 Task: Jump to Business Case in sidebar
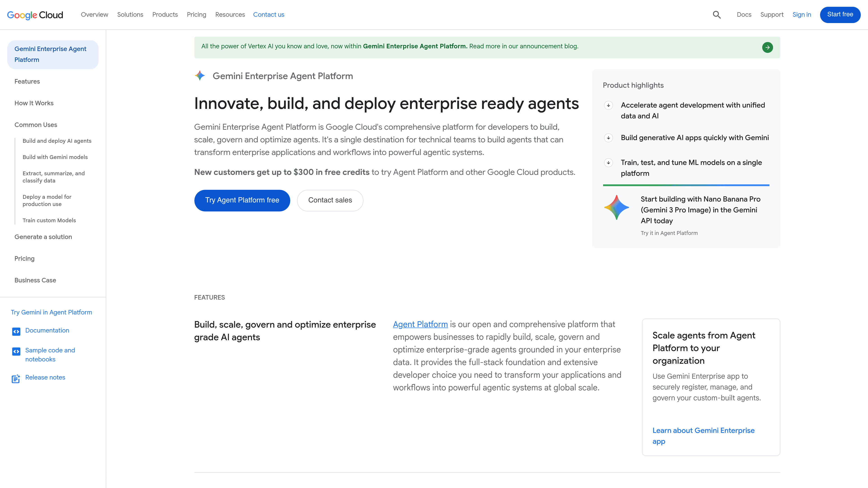[x=35, y=280]
